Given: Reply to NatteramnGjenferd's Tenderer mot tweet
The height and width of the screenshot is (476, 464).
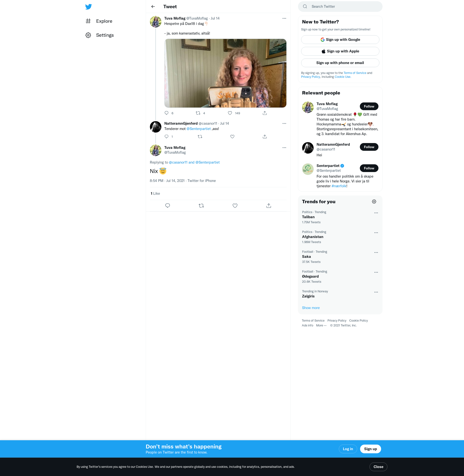Looking at the screenshot, I should 167,137.
